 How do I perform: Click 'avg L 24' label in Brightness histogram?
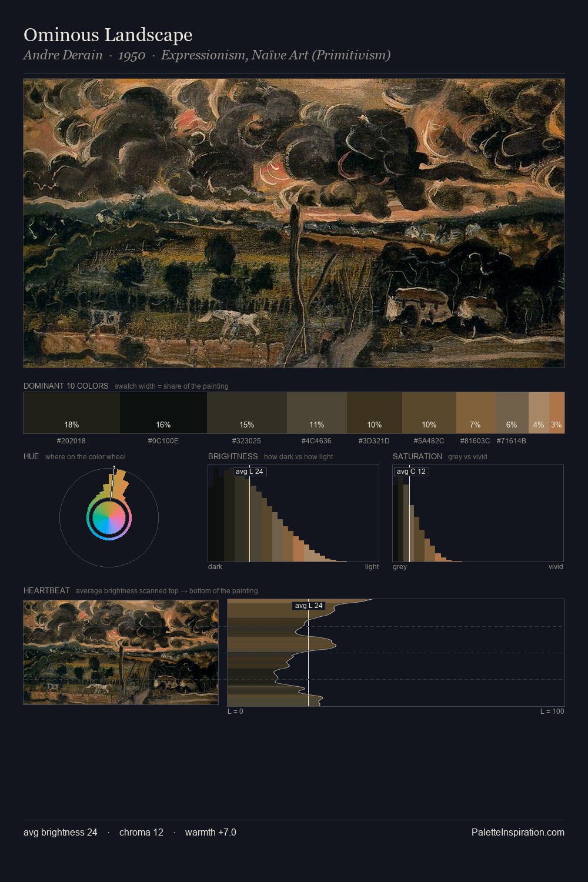[x=249, y=472]
